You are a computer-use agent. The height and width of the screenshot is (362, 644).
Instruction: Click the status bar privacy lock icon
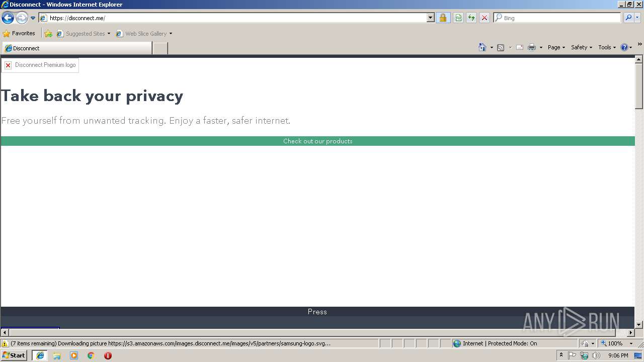click(x=586, y=343)
